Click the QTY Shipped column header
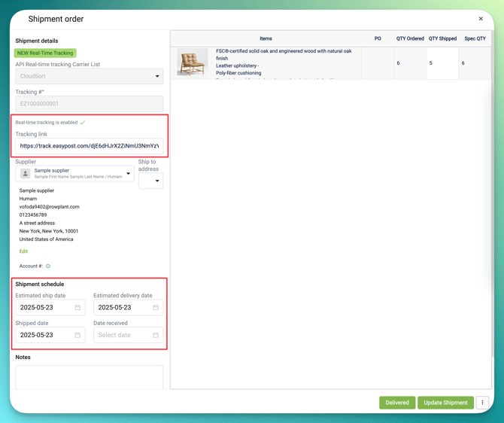This screenshot has width=504, height=423. pyautogui.click(x=442, y=38)
